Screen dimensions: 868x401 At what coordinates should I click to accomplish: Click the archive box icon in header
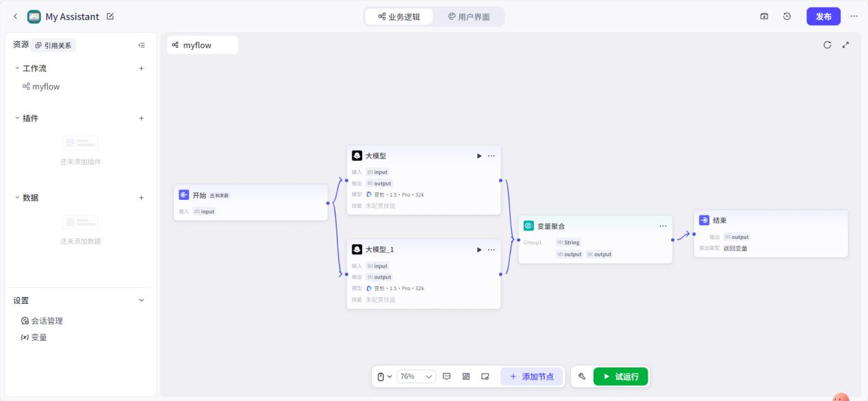tap(765, 16)
